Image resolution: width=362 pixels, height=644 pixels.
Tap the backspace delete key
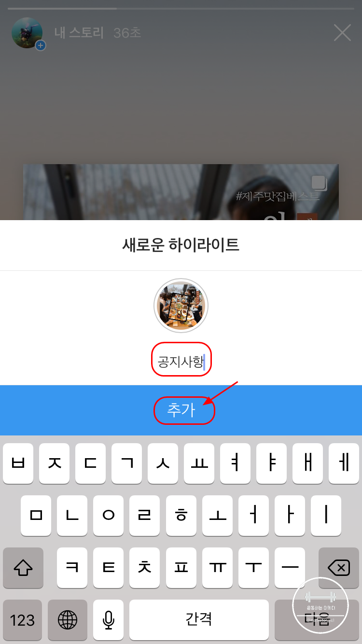tap(339, 568)
